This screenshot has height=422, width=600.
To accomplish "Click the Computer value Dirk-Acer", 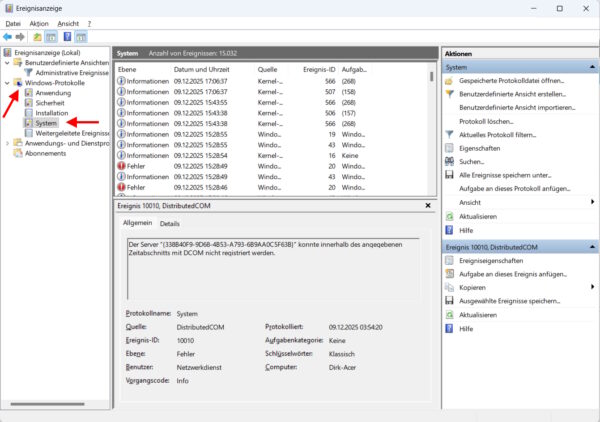I will pyautogui.click(x=342, y=367).
